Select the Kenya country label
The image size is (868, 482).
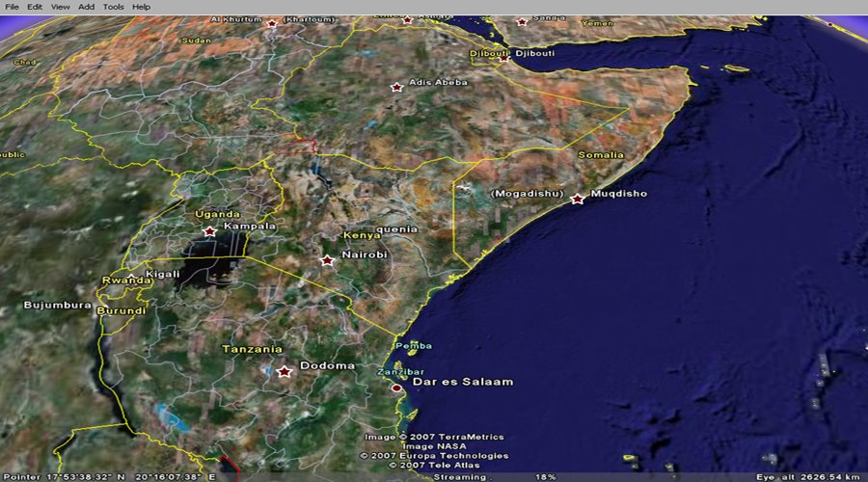[362, 235]
